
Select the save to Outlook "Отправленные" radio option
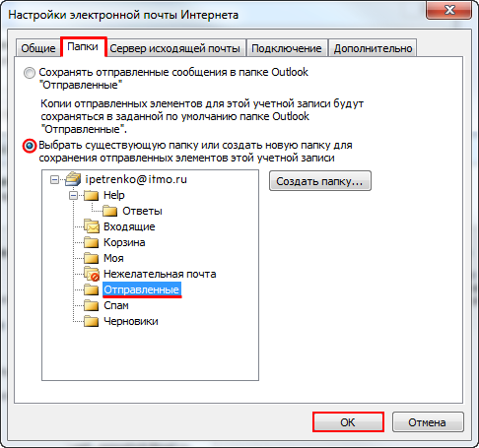tap(30, 73)
